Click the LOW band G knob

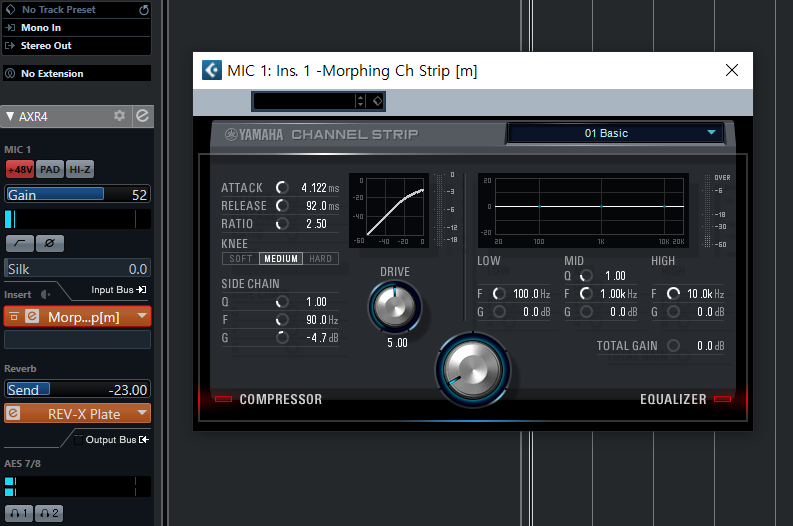click(x=499, y=312)
